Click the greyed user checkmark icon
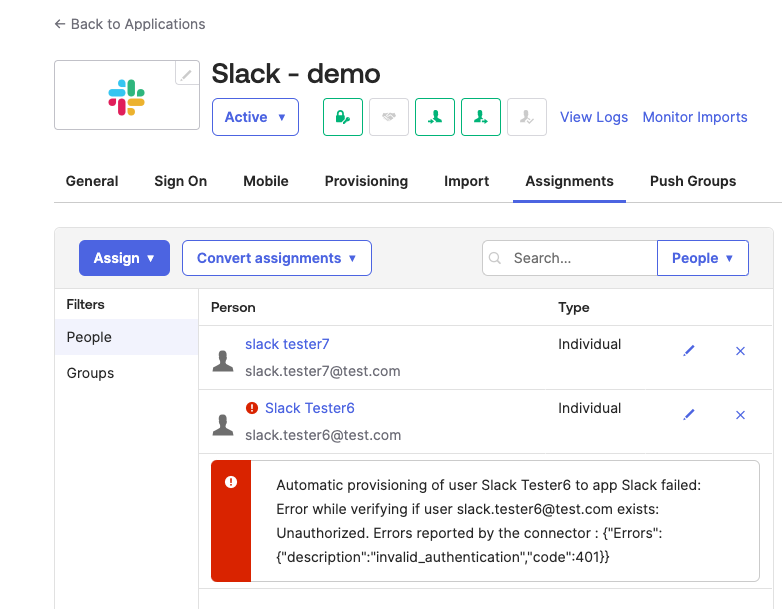Screen dimensions: 782x609 (527, 117)
